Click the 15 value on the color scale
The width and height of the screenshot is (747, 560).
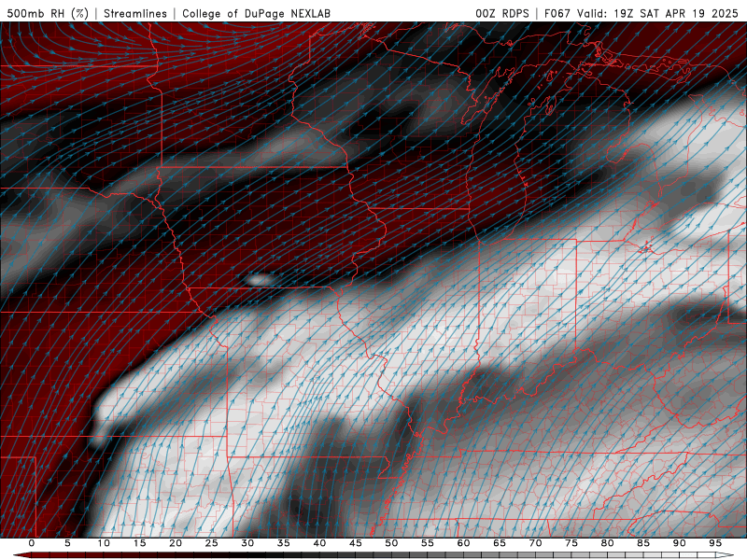coord(139,543)
